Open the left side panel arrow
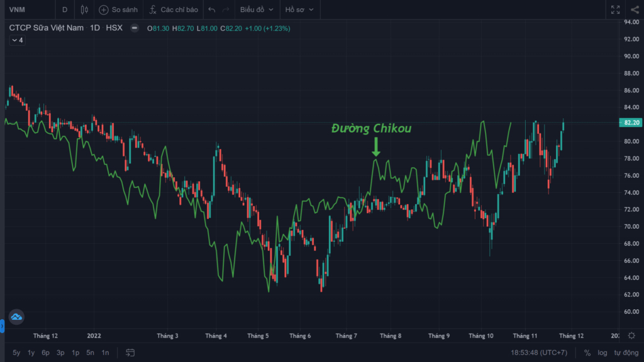Image resolution: width=644 pixels, height=362 pixels. (x=2, y=326)
